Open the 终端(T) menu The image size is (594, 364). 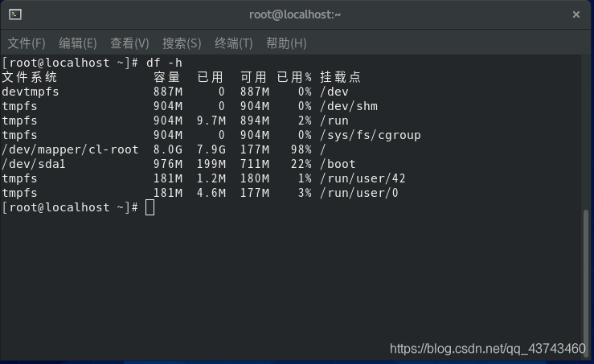[233, 43]
